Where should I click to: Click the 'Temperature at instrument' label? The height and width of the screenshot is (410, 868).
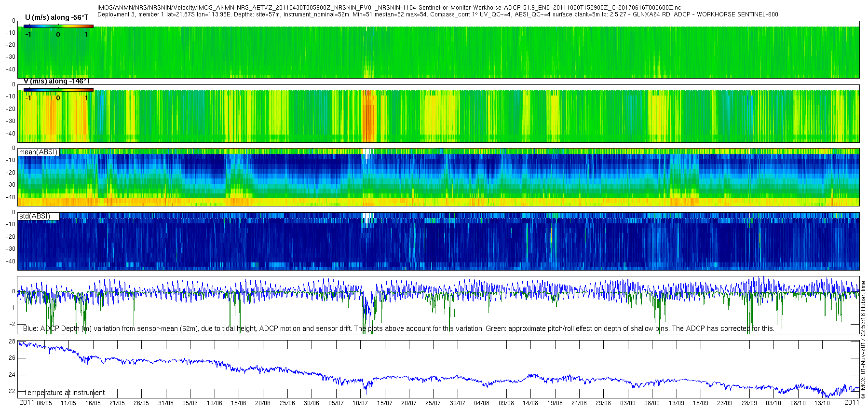point(64,393)
